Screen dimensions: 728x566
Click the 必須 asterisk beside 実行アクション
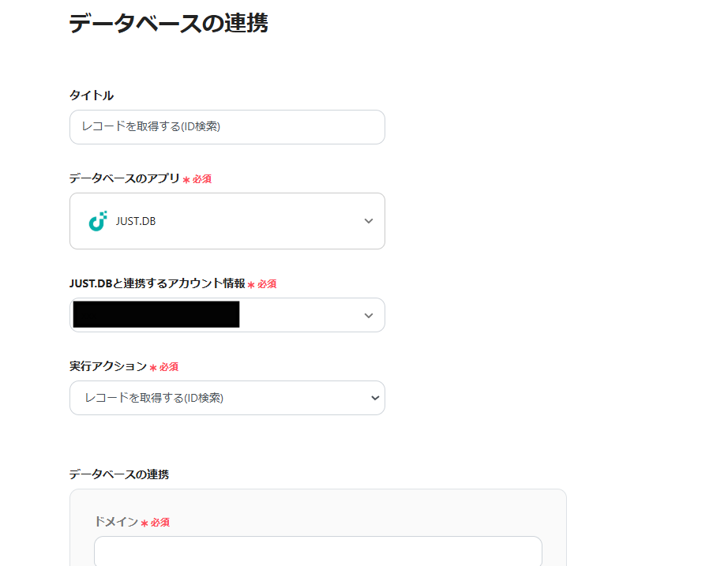(153, 368)
